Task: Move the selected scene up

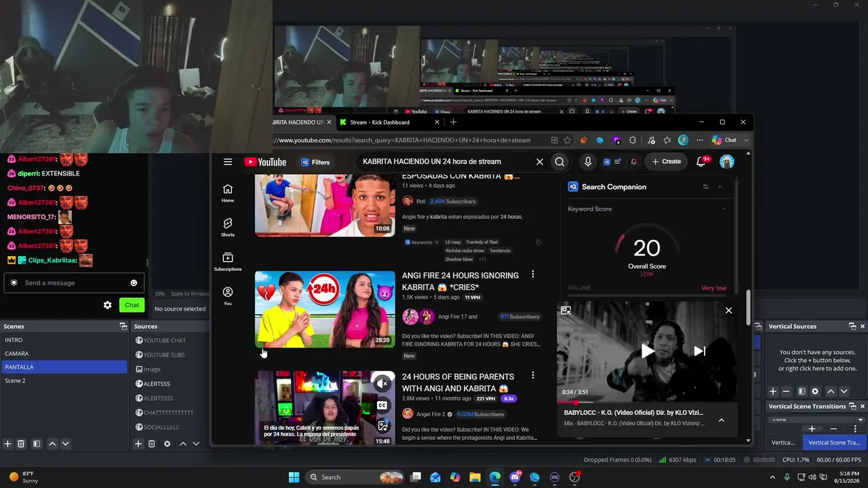Action: pos(52,444)
